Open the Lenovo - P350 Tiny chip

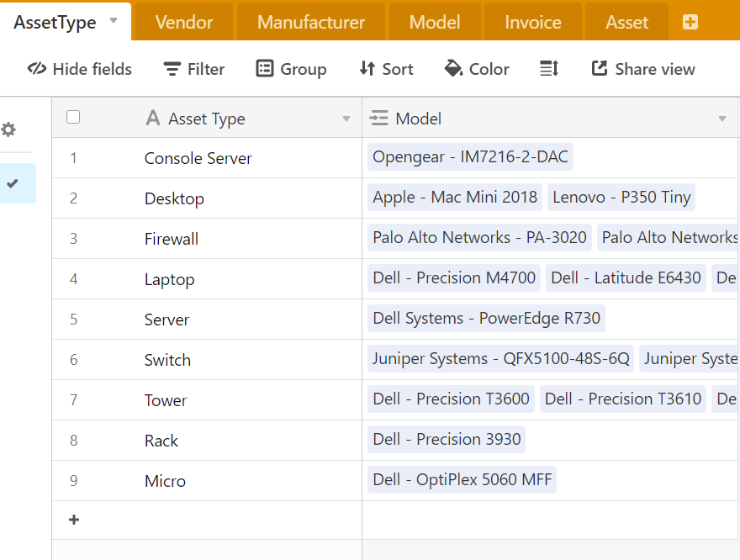621,197
